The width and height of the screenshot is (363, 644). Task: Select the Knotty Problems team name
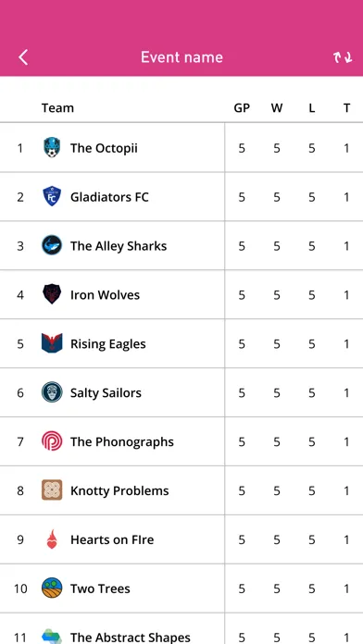pos(119,490)
